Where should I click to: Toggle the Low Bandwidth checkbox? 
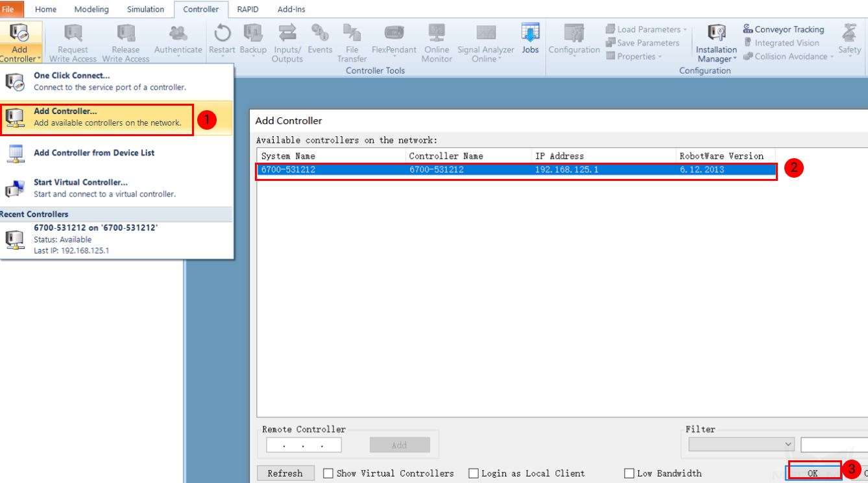pos(629,473)
